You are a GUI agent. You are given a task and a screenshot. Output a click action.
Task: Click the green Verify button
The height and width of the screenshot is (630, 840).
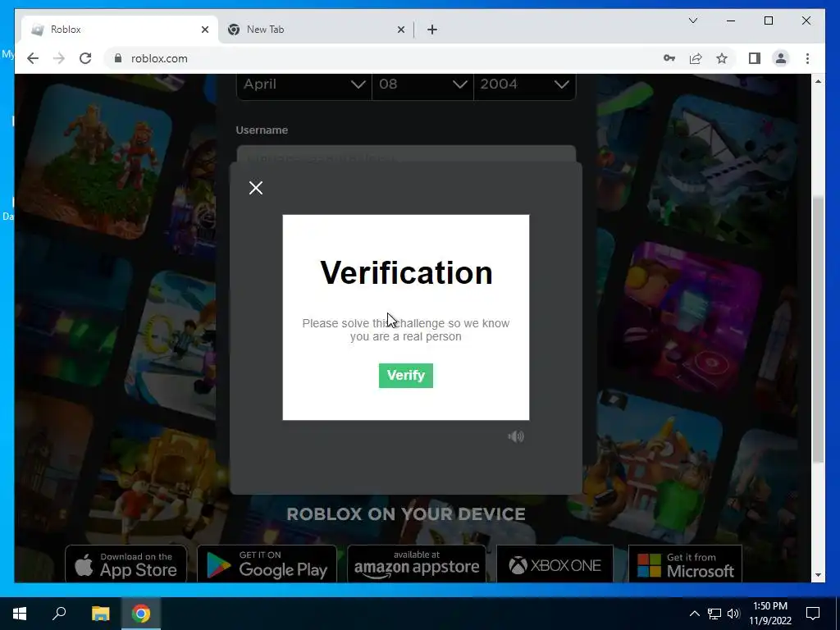pos(405,376)
